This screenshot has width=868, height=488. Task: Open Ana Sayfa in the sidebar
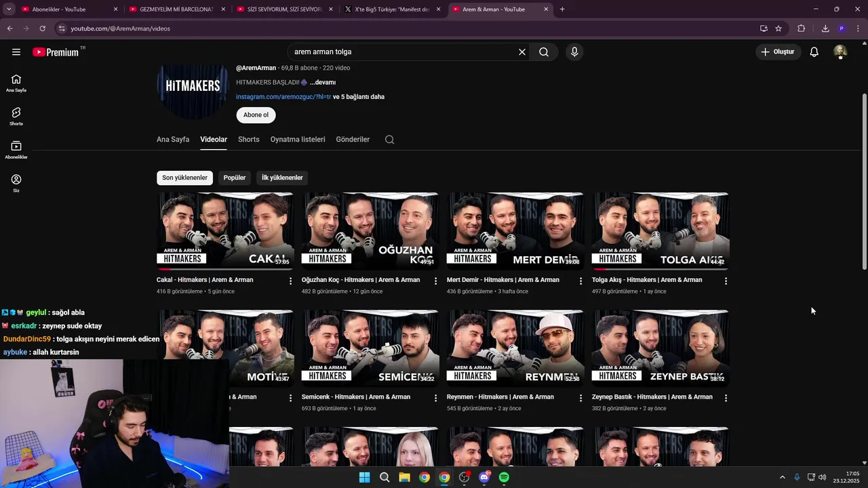tap(16, 83)
